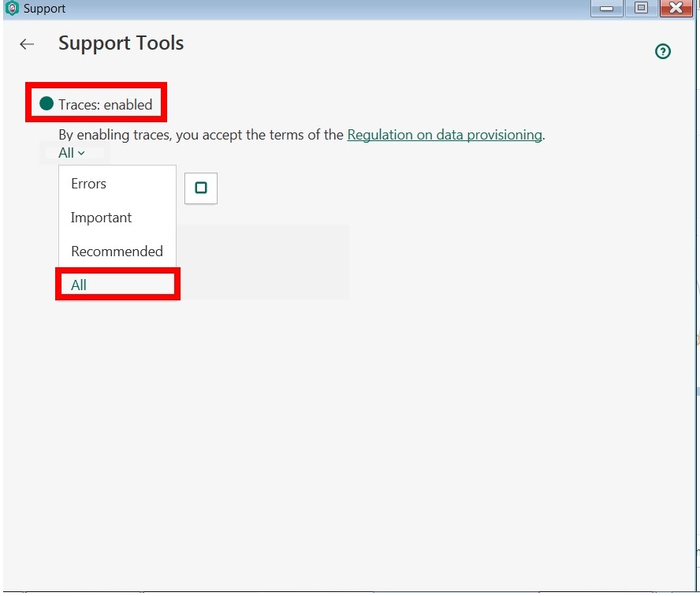Choose Important from the level list
Screen dimensions: 700x596
pyautogui.click(x=101, y=218)
